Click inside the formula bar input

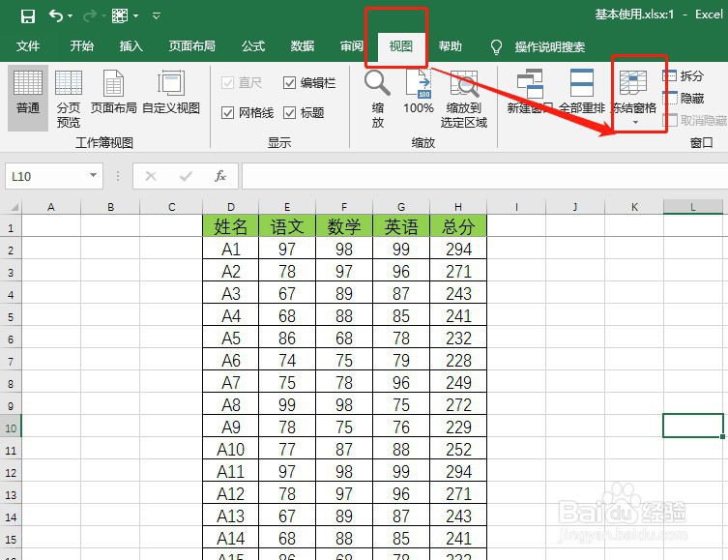tap(484, 176)
